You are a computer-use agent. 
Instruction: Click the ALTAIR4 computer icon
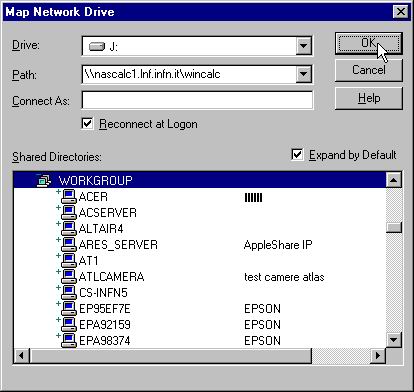tap(69, 228)
